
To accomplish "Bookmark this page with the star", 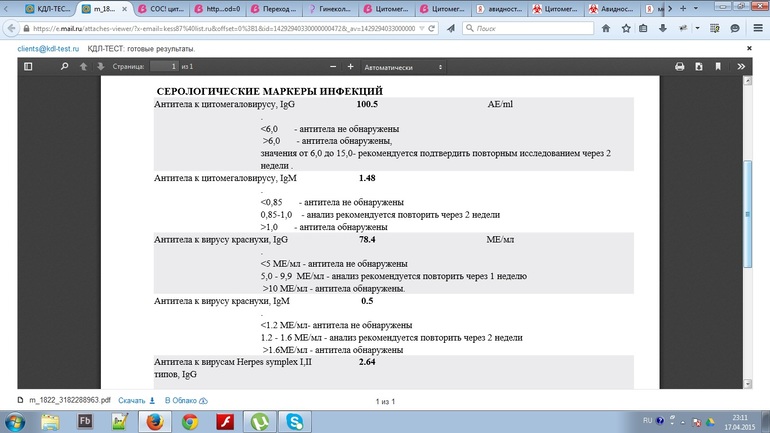I will pos(626,28).
